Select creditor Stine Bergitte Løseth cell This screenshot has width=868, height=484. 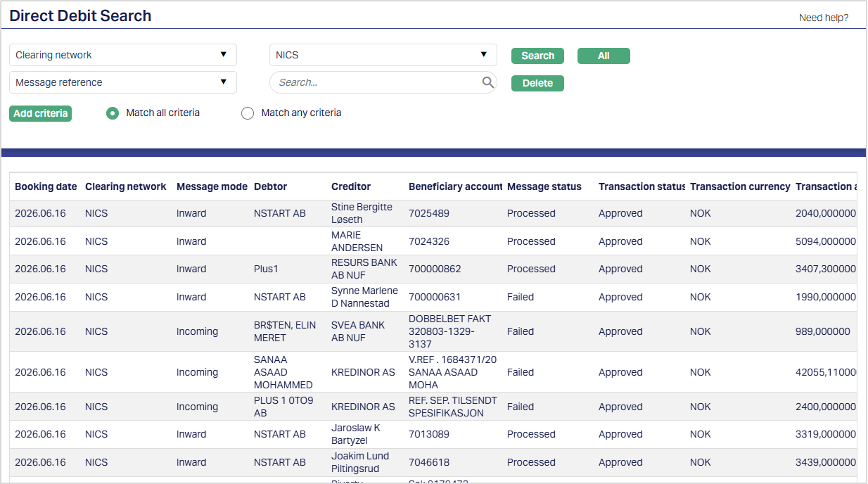click(x=362, y=213)
